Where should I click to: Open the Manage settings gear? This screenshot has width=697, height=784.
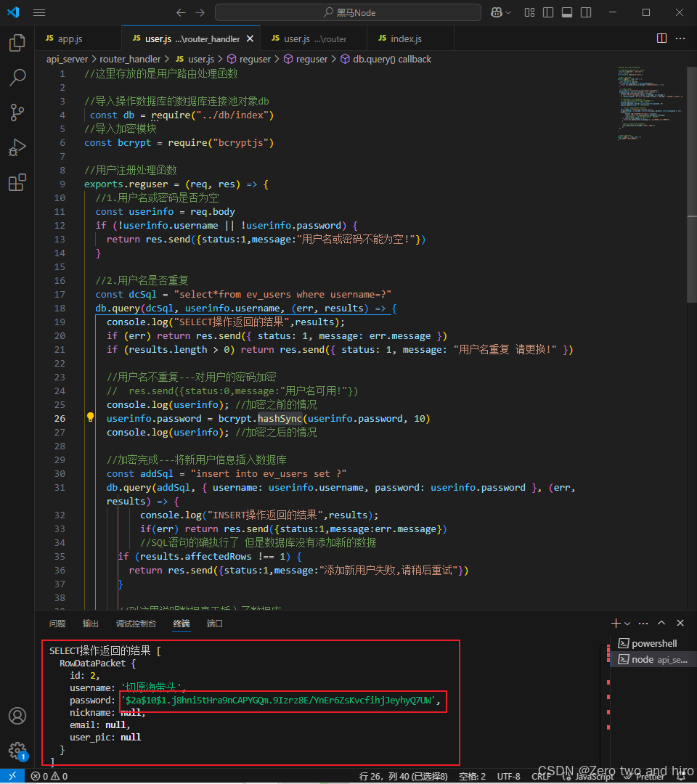click(17, 751)
